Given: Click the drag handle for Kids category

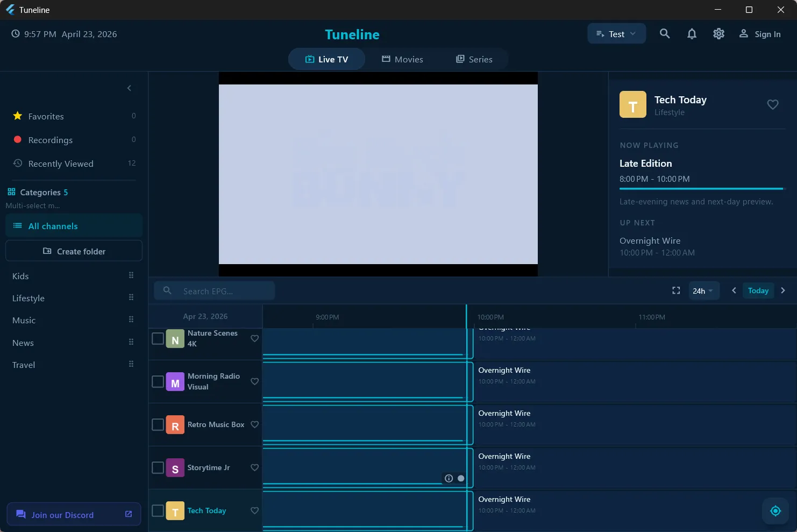Looking at the screenshot, I should 131,275.
